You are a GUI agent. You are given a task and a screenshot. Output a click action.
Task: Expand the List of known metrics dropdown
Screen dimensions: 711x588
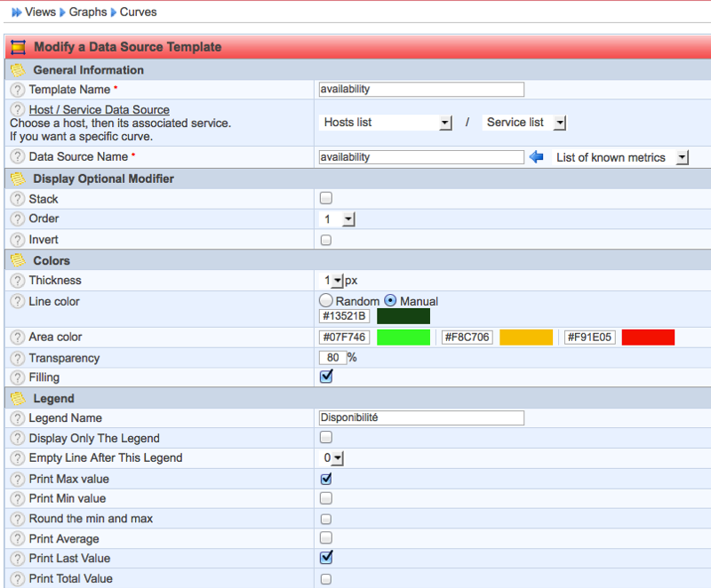click(621, 157)
